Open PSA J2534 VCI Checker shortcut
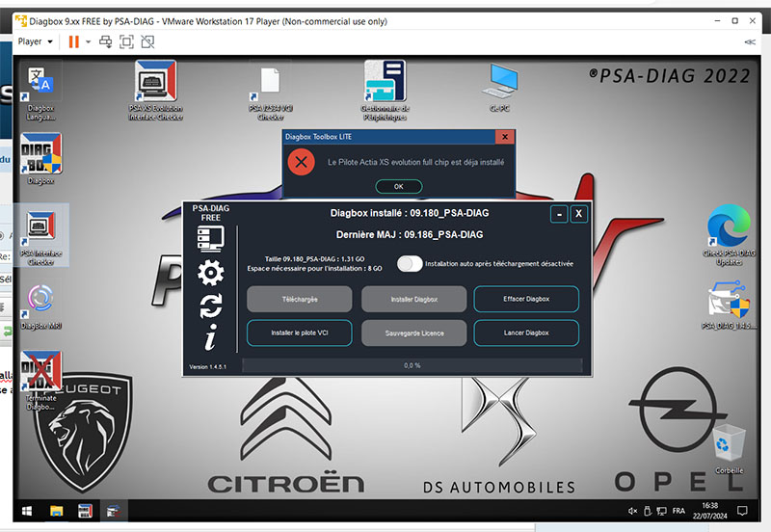Image resolution: width=771 pixels, height=532 pixels. [x=270, y=93]
